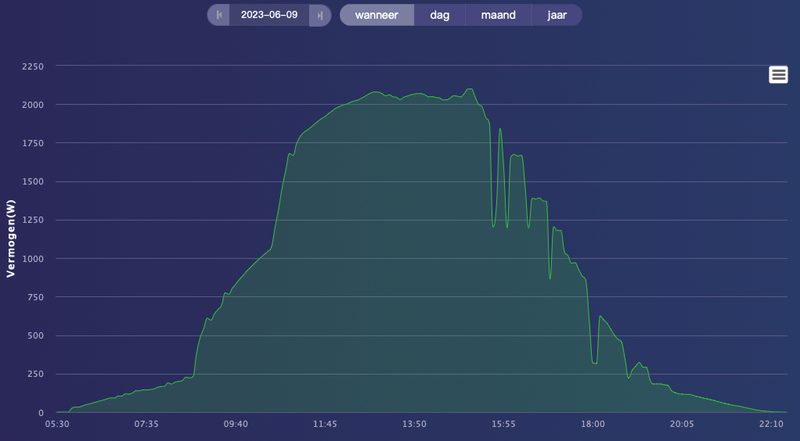
Task: Click the 07:35 time label
Action: click(x=146, y=424)
